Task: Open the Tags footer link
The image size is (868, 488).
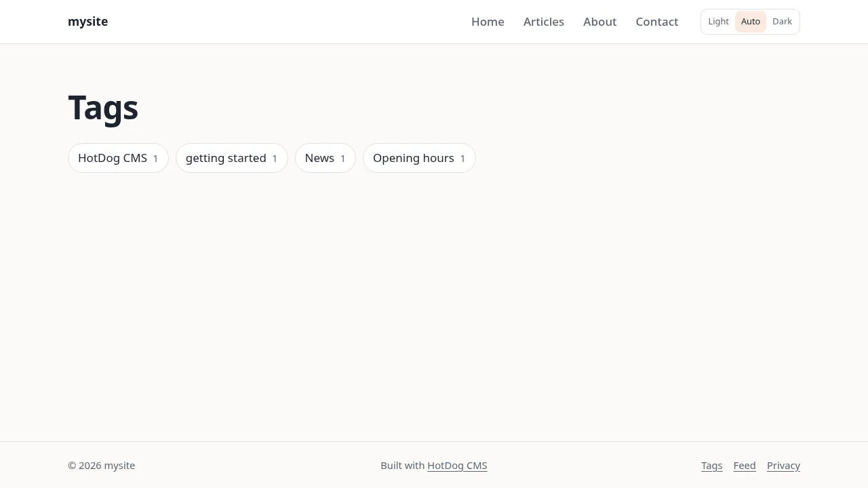Action: coord(712,466)
